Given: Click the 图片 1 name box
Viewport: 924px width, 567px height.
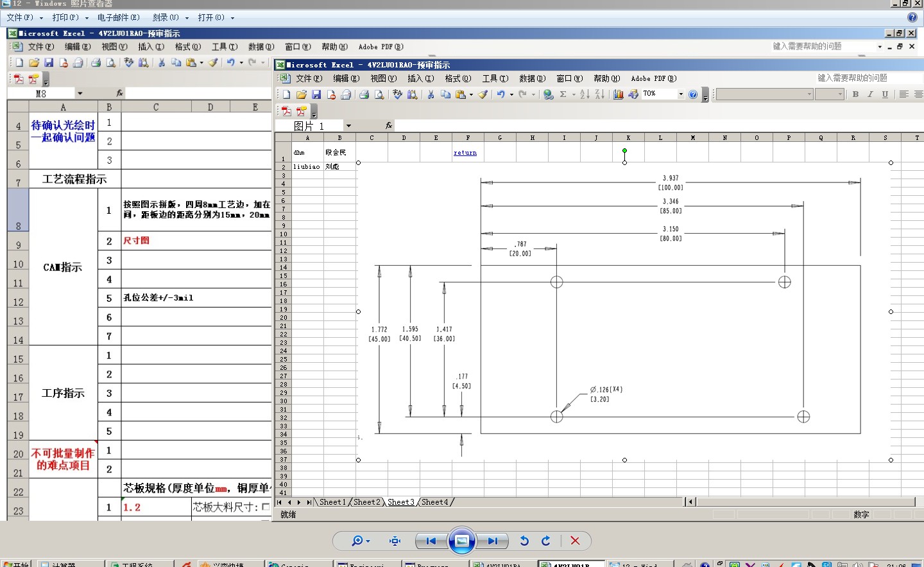Looking at the screenshot, I should coord(310,126).
